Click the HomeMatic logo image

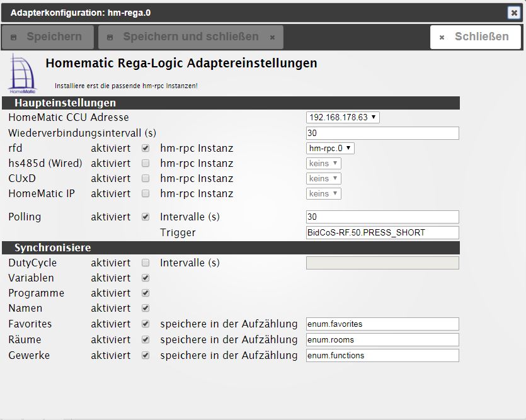(22, 74)
